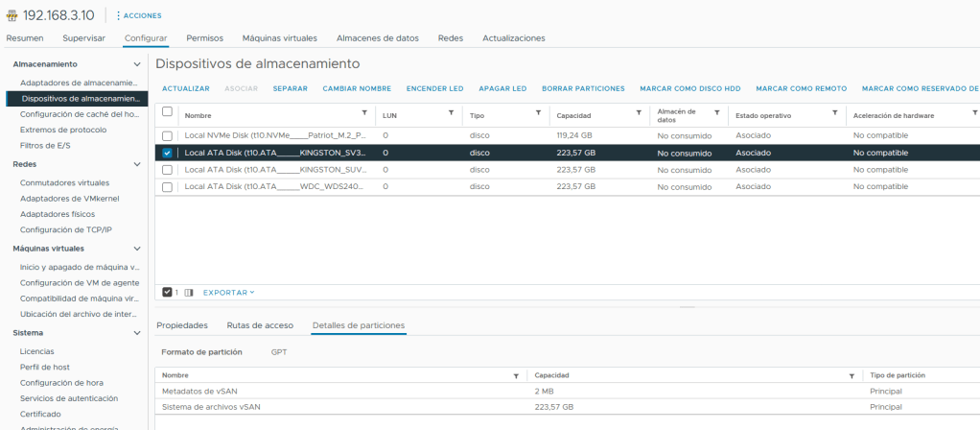The image size is (980, 430).
Task: Open filter for the LUN column
Action: pyautogui.click(x=452, y=113)
